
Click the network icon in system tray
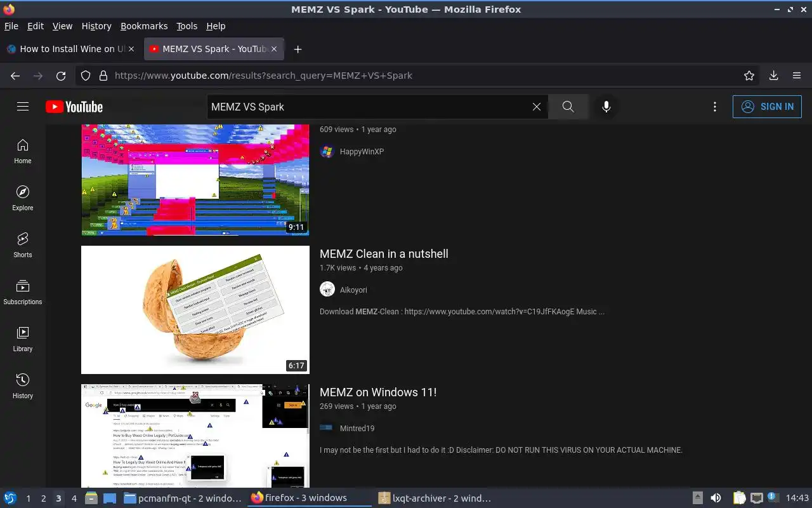(x=756, y=498)
